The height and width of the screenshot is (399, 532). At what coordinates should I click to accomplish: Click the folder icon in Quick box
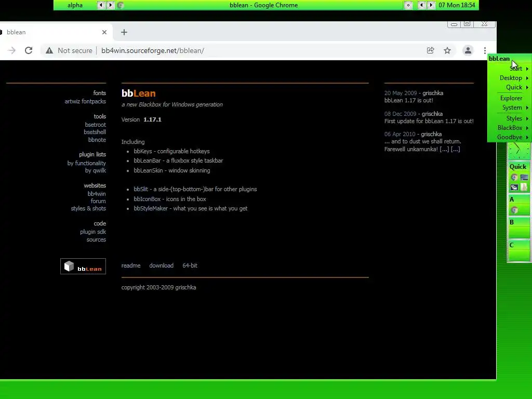pyautogui.click(x=524, y=187)
